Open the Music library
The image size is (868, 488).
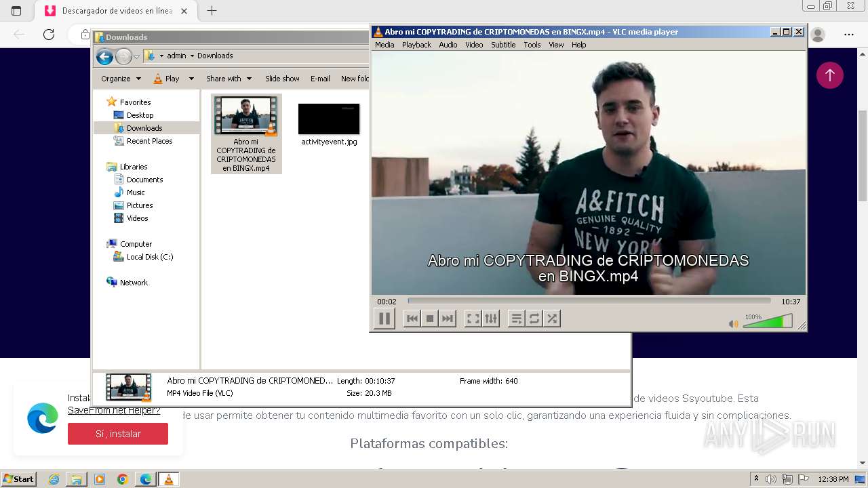point(136,192)
